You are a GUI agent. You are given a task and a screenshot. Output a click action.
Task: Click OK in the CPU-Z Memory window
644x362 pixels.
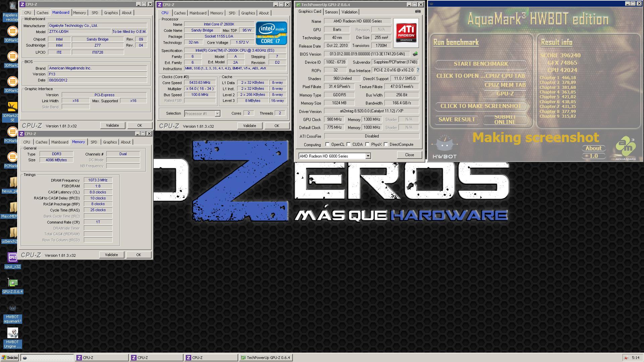139,255
